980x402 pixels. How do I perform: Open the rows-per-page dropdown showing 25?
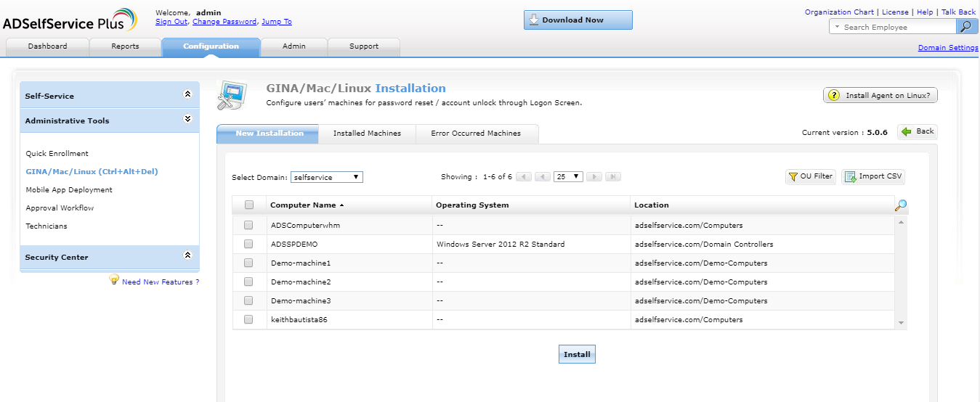[x=567, y=176]
